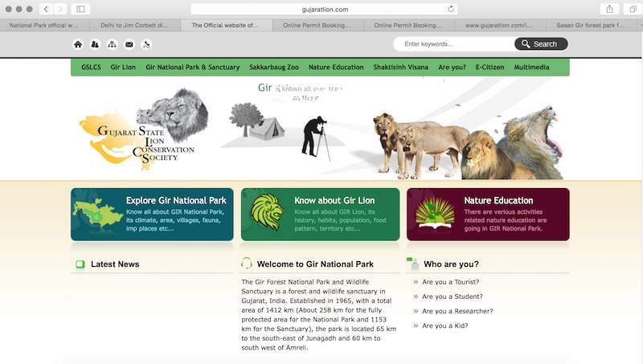The image size is (643, 364).
Task: Follow Are you a Student? link
Action: point(453,297)
